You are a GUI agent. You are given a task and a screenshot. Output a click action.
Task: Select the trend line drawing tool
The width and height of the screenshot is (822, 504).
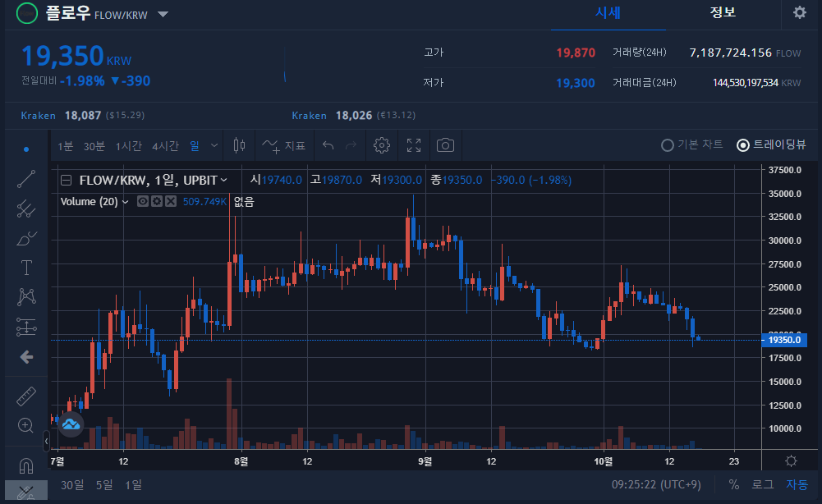click(26, 179)
